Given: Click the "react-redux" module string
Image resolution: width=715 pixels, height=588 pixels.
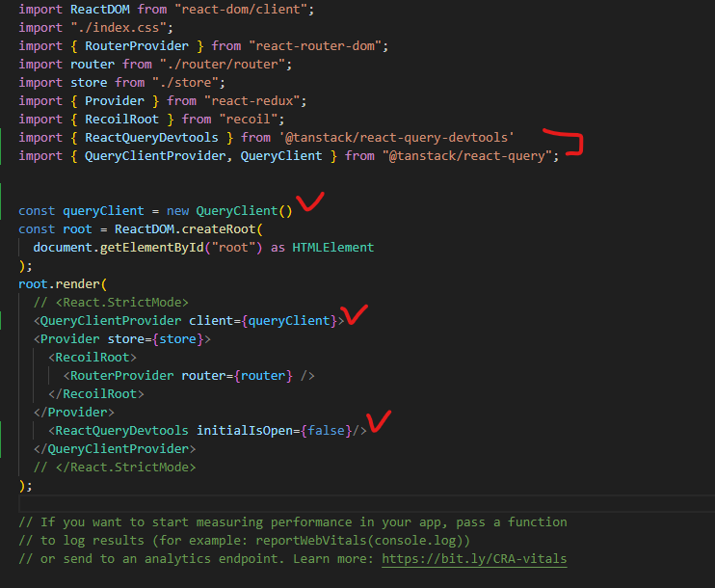Looking at the screenshot, I should pyautogui.click(x=252, y=101).
